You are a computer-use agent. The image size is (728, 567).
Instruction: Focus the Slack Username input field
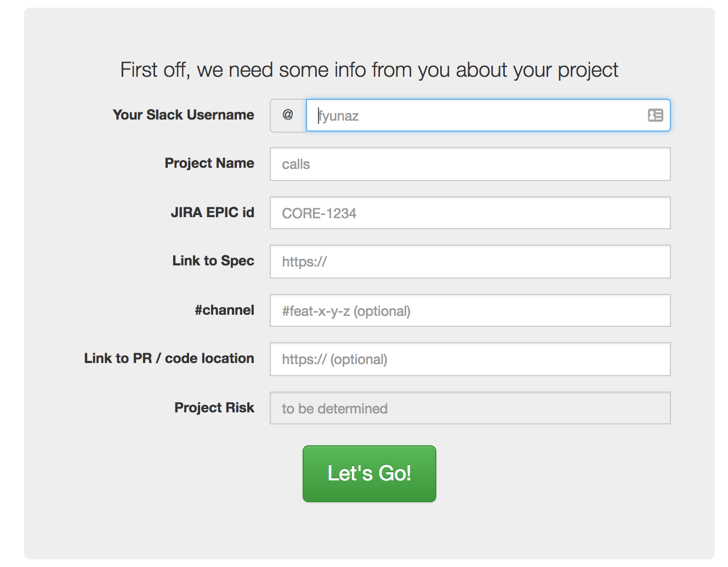(471, 115)
